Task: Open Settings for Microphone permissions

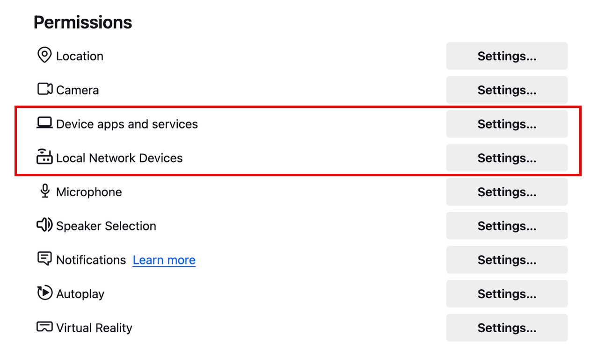Action: point(507,192)
